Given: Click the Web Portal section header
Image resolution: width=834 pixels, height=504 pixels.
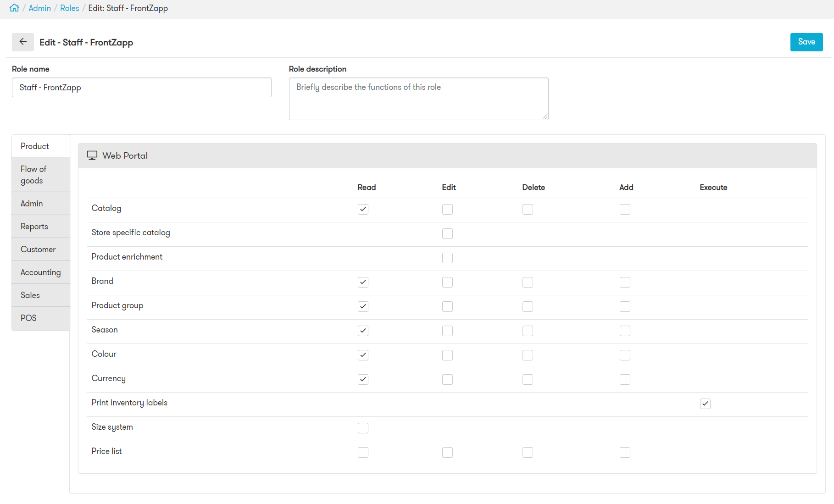Looking at the screenshot, I should tap(447, 155).
